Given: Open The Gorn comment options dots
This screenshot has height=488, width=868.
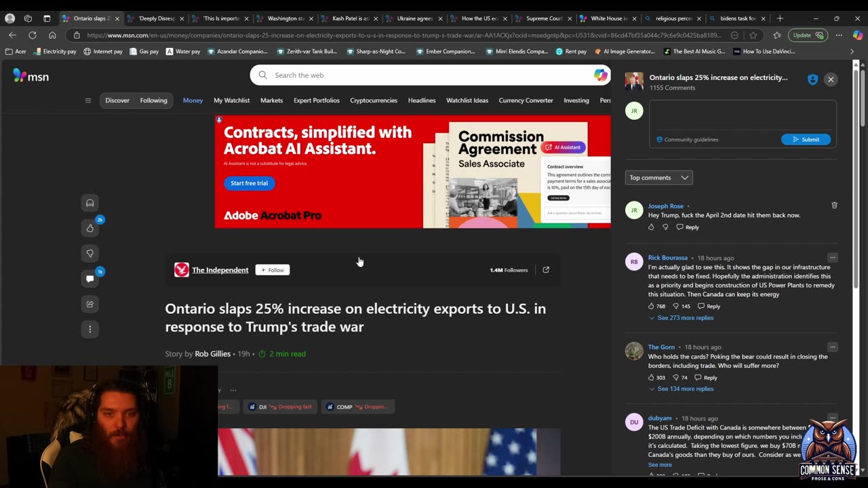Looking at the screenshot, I should 832,347.
